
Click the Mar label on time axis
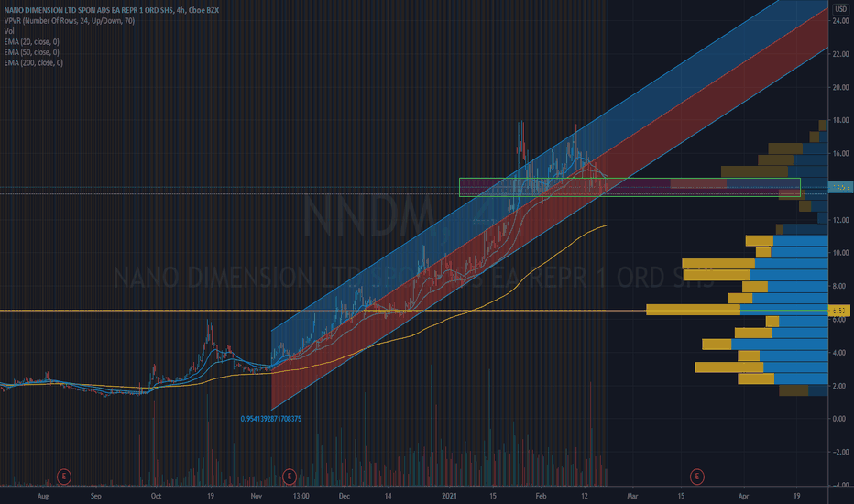[632, 496]
